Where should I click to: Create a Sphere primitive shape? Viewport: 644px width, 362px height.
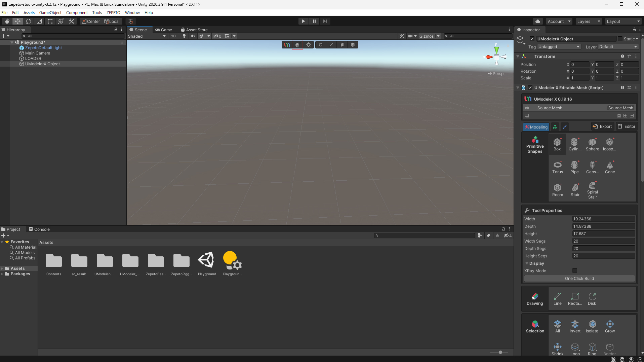pos(592,144)
